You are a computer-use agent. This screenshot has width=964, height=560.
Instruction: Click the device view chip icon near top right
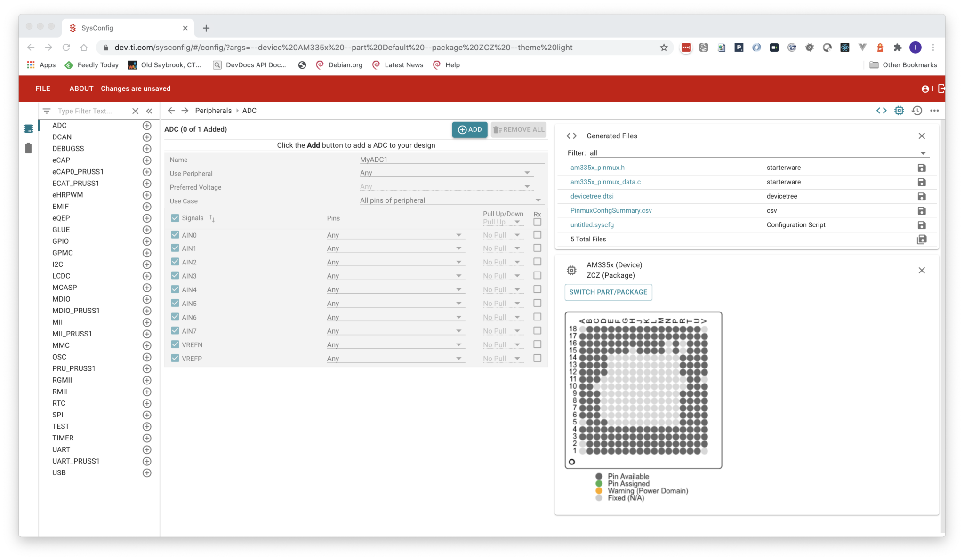[900, 110]
